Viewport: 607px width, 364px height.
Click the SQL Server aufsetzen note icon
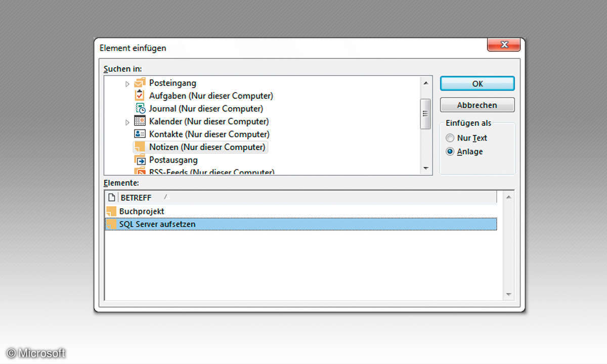coord(111,224)
